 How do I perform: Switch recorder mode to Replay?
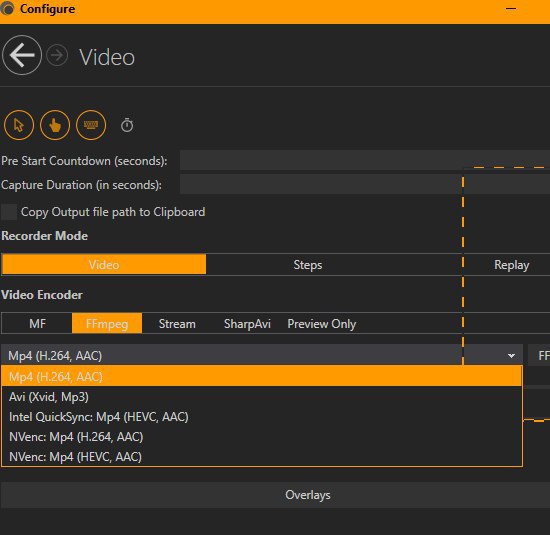(x=511, y=265)
